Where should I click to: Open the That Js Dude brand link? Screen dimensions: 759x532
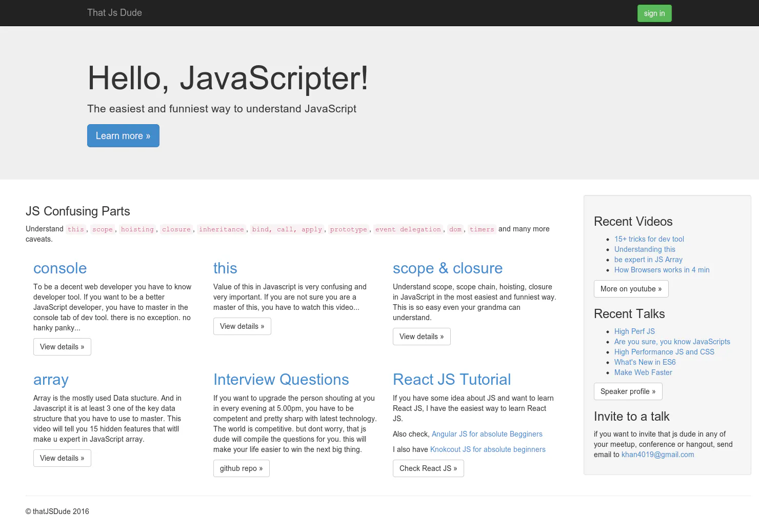[x=114, y=13]
